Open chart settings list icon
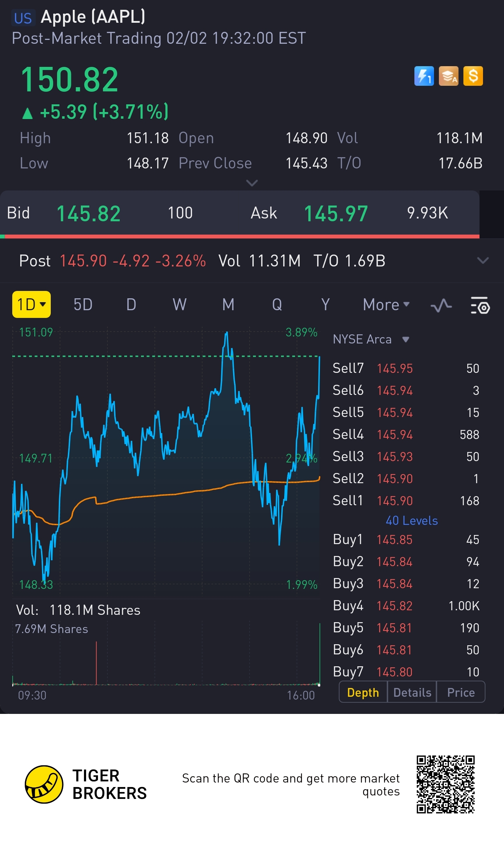504x855 pixels. coord(480,305)
